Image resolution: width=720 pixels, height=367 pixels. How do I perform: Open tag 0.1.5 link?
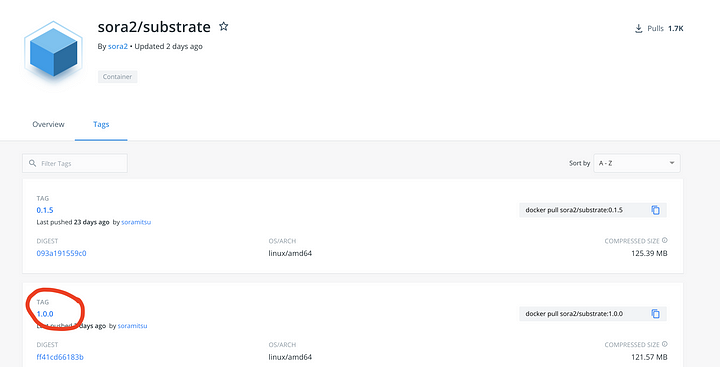pyautogui.click(x=45, y=210)
